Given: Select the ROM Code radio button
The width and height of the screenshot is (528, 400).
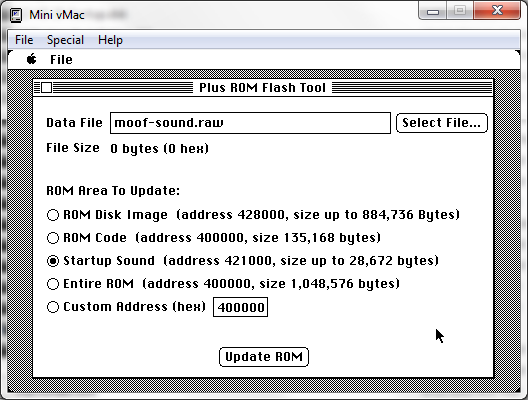Looking at the screenshot, I should (x=53, y=238).
